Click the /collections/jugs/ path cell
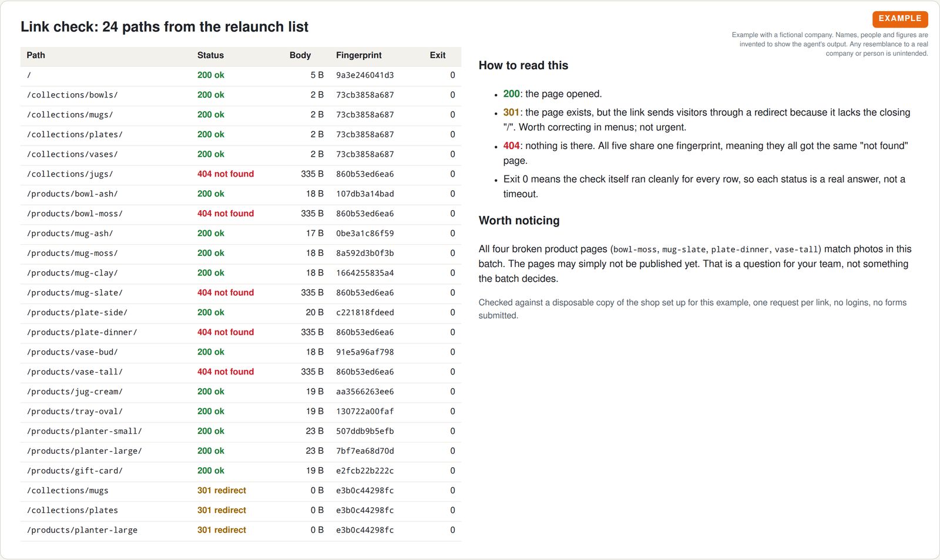Image resolution: width=940 pixels, height=560 pixels. (70, 174)
